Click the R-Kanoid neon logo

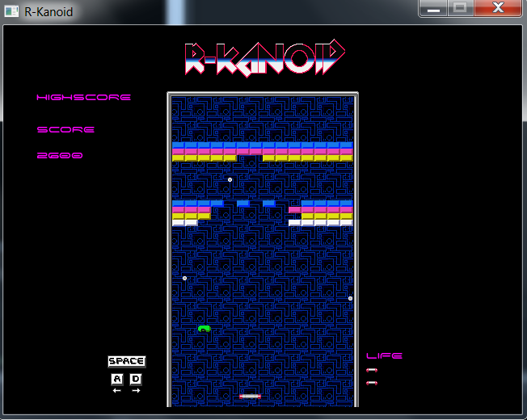[264, 58]
